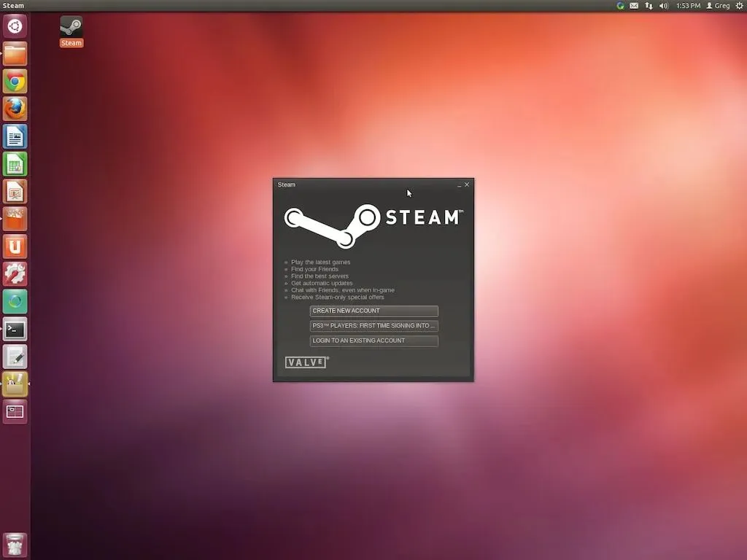Launch the Terminal from the dock
The width and height of the screenshot is (747, 560).
coord(15,329)
